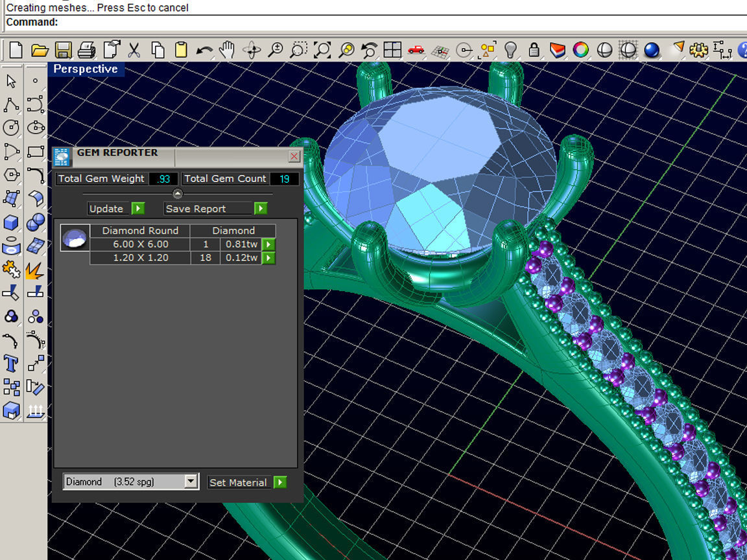Select the Surface from Corner Points tool
The height and width of the screenshot is (560, 747).
12,198
